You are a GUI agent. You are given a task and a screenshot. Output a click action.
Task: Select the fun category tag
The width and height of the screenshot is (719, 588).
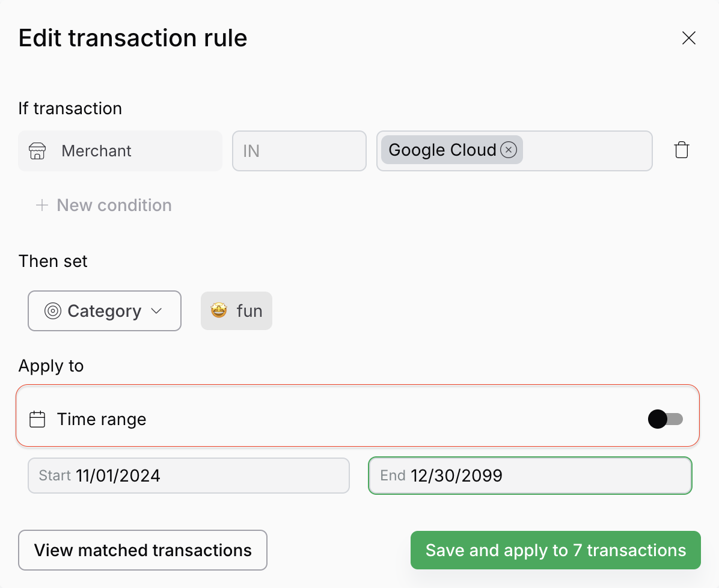[x=236, y=311]
